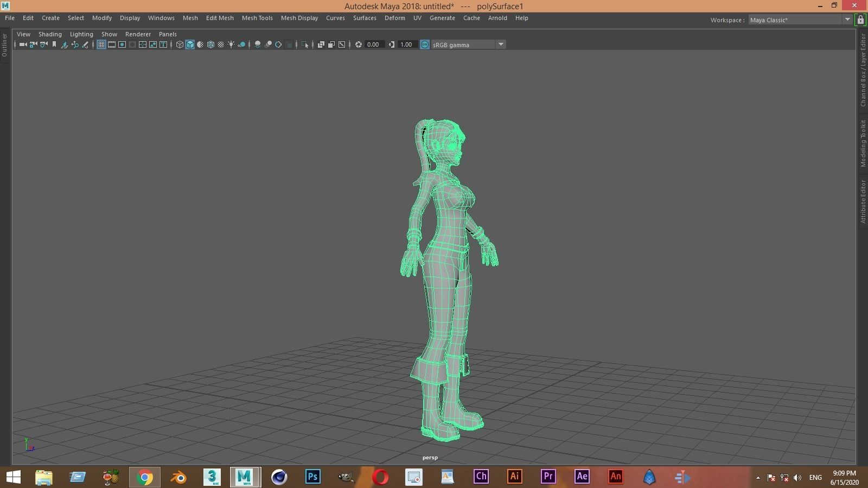Open the UV menu
Viewport: 868px width, 488px height.
click(x=417, y=18)
